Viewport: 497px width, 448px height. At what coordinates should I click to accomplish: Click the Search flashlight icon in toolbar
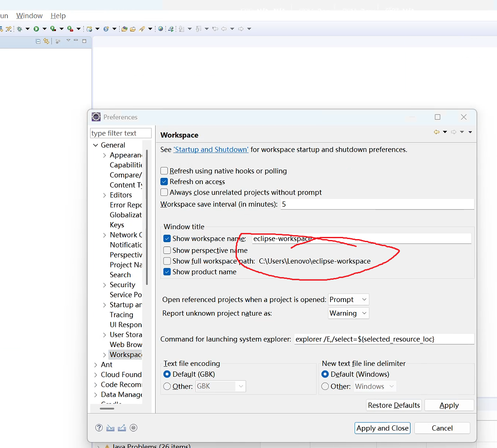coord(142,29)
